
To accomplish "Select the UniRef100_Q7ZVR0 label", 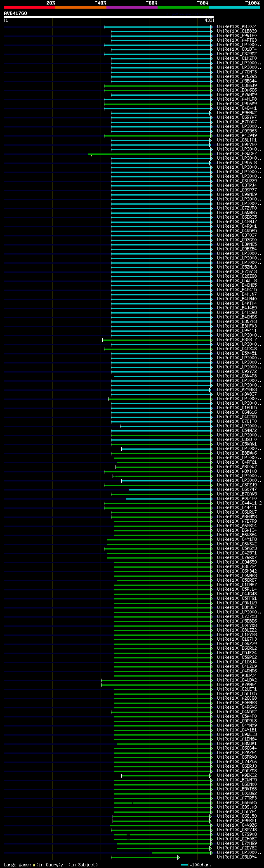I will (237, 208).
